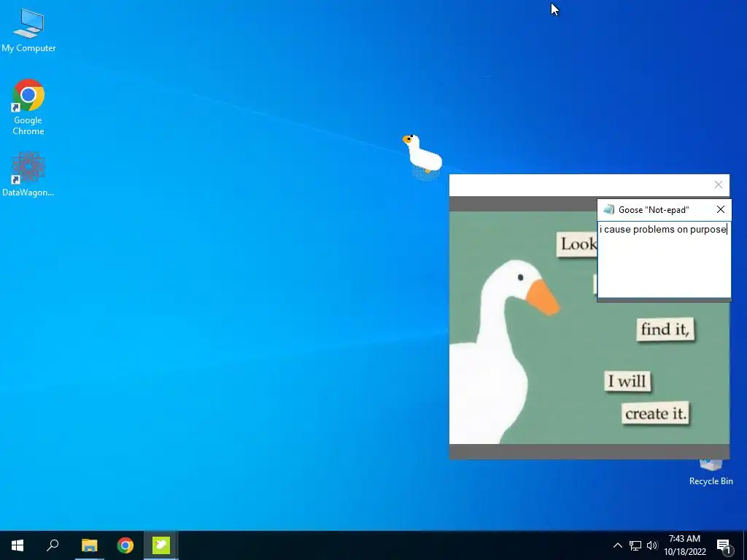The image size is (747, 560).
Task: Click the "I will" caption on meme
Action: tap(627, 381)
